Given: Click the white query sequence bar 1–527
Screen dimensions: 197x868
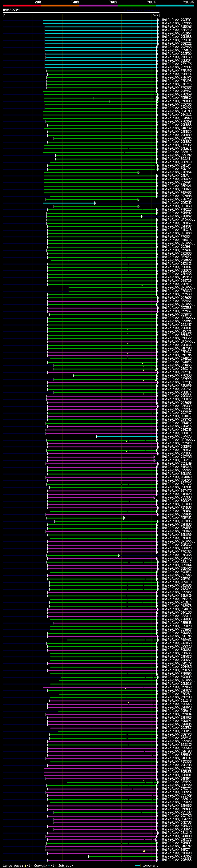Looking at the screenshot, I should tap(81, 12).
